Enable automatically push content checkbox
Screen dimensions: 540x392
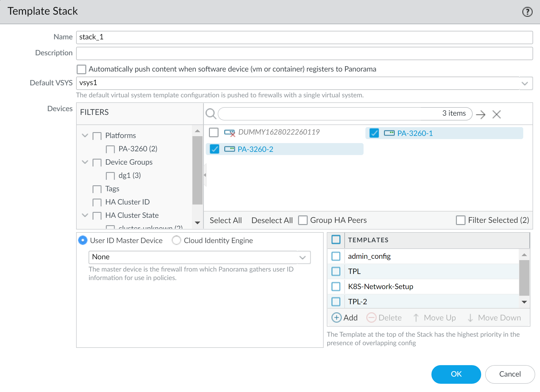point(81,69)
